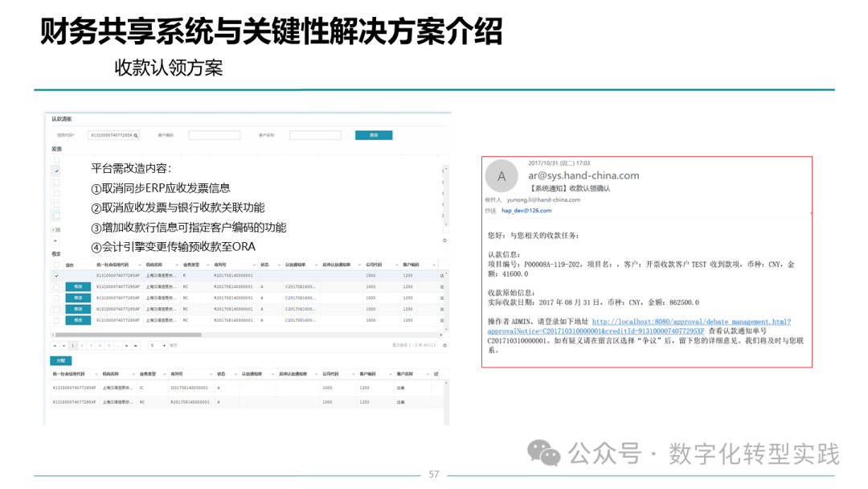This screenshot has width=868, height=489.
Task: Click the search magnifier in 信用代码 field
Action: click(x=136, y=136)
